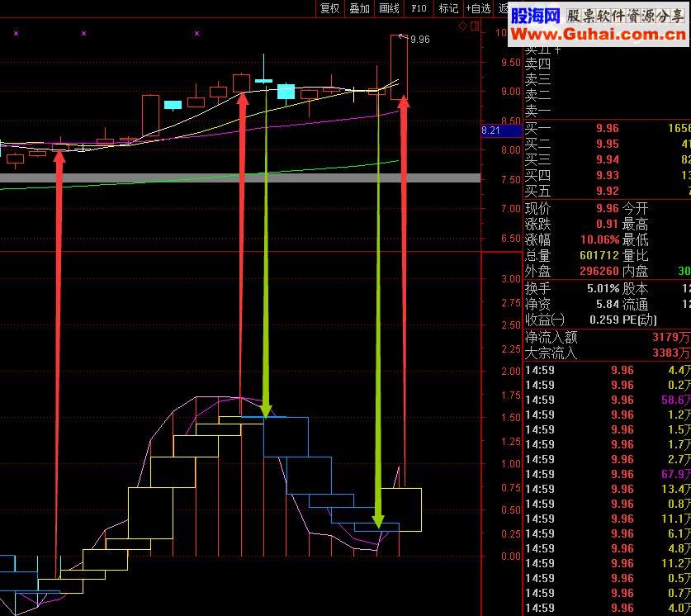Click the 净资 value 5.84
The image size is (691, 616).
[x=608, y=304]
